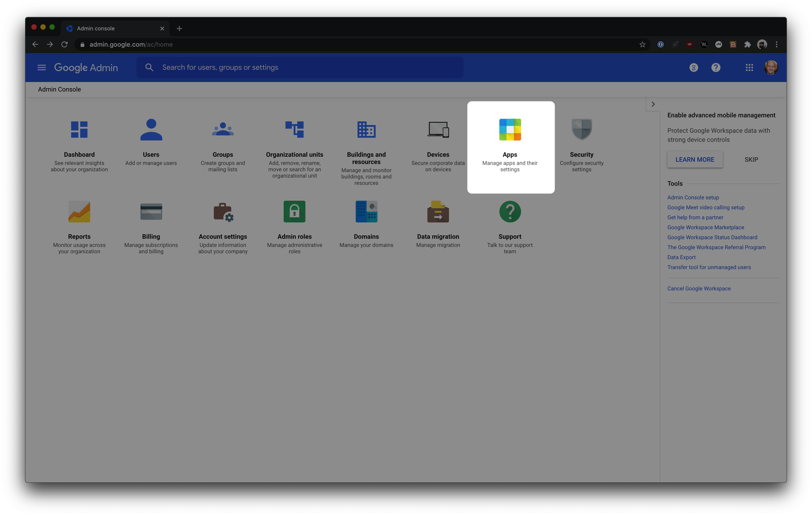The image size is (812, 516).
Task: Click 'Talk to our support team' text
Action: [510, 248]
